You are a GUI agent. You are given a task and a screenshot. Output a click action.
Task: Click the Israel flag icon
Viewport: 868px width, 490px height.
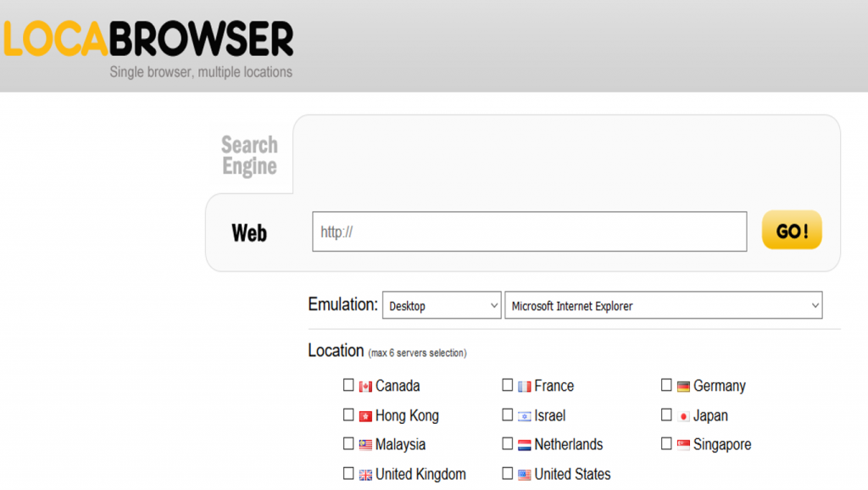click(x=524, y=415)
